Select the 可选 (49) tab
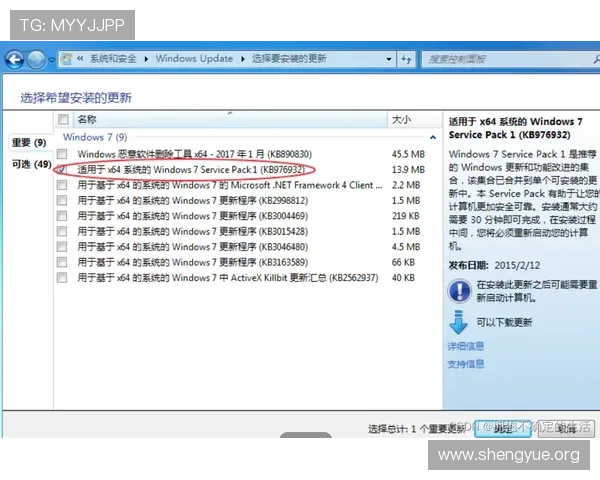 tap(31, 164)
